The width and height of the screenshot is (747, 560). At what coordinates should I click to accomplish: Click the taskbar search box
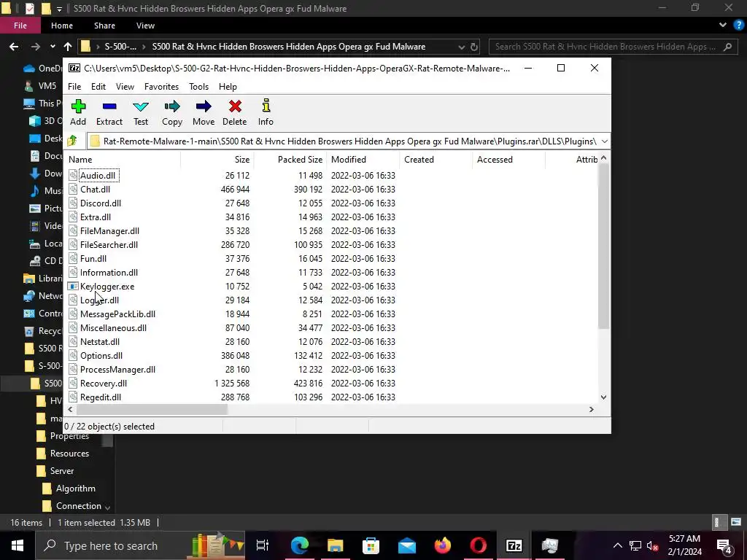point(140,545)
